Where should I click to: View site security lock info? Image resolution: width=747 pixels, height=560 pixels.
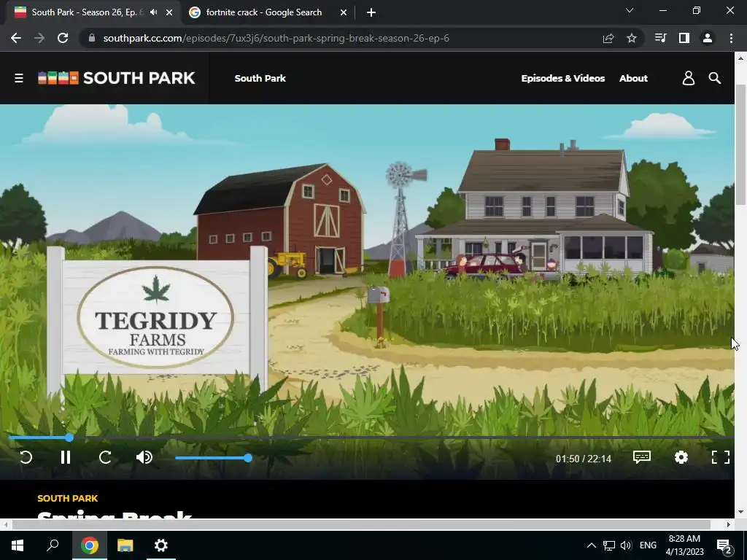pos(92,38)
